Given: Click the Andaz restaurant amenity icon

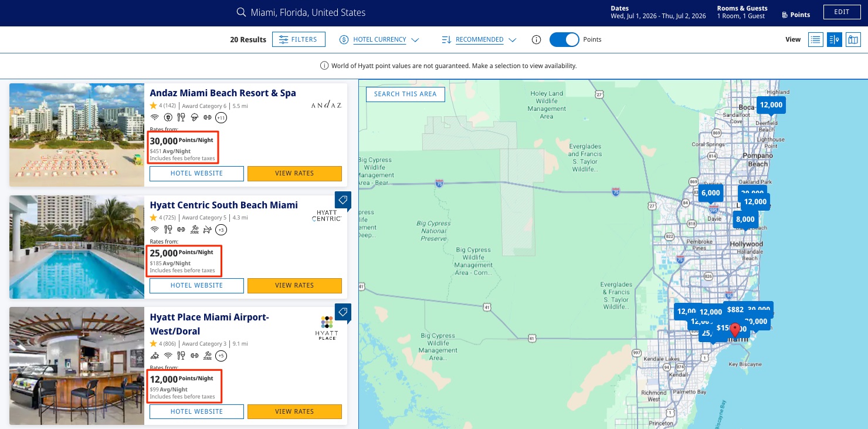Looking at the screenshot, I should pos(181,117).
